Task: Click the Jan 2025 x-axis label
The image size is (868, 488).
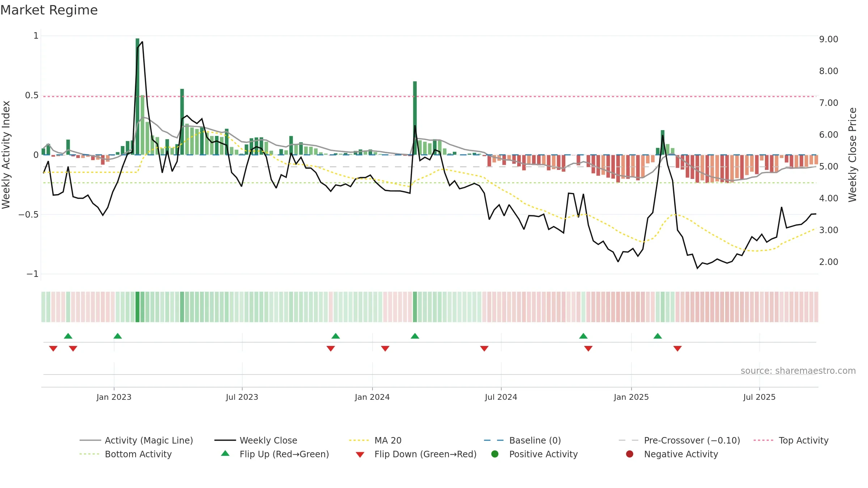Action: tap(631, 397)
